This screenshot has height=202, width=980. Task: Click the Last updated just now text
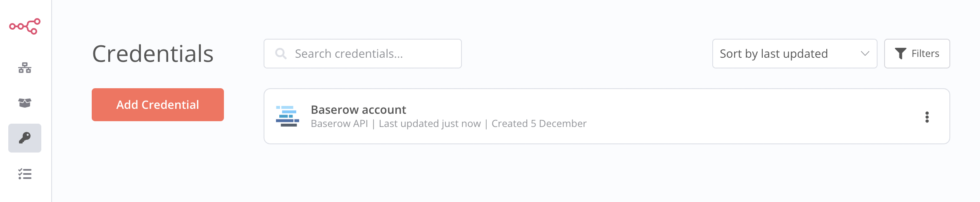(x=430, y=124)
